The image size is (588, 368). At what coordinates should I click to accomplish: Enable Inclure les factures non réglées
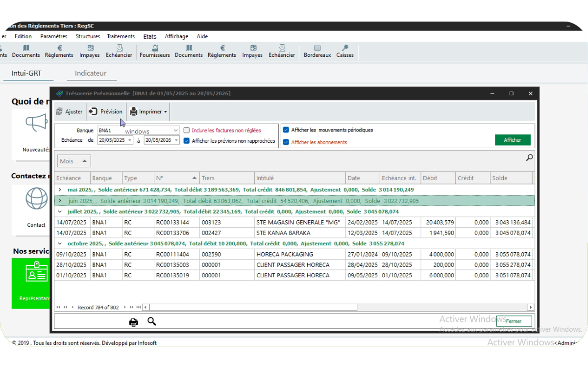click(186, 131)
